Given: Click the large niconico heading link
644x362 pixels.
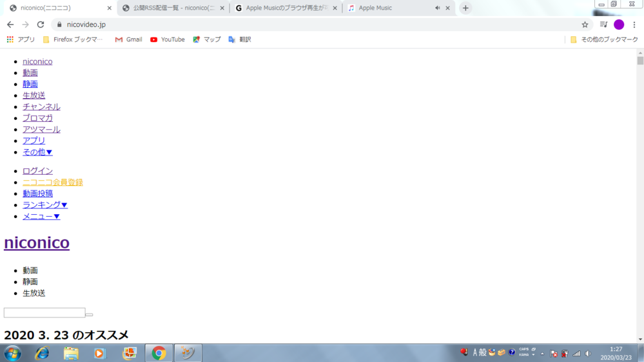Looking at the screenshot, I should click(37, 243).
